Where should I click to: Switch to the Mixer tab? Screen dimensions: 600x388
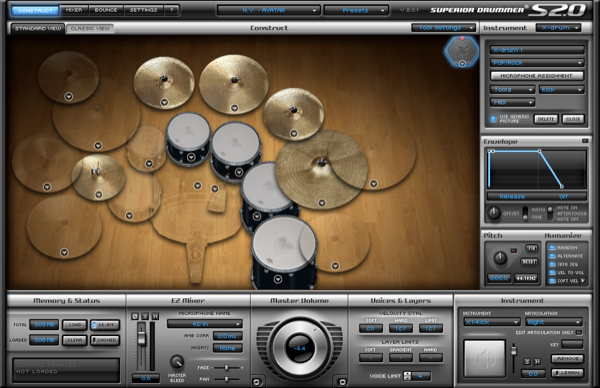coord(74,10)
